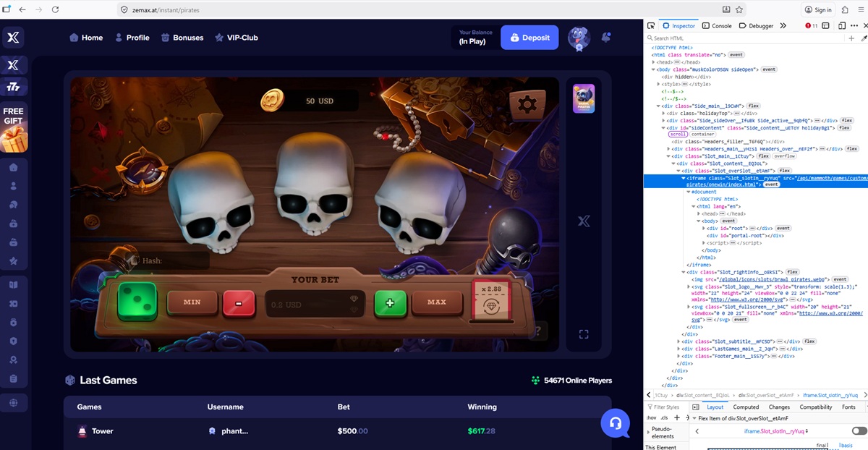
Task: Open the notifications bell icon
Action: coord(605,38)
